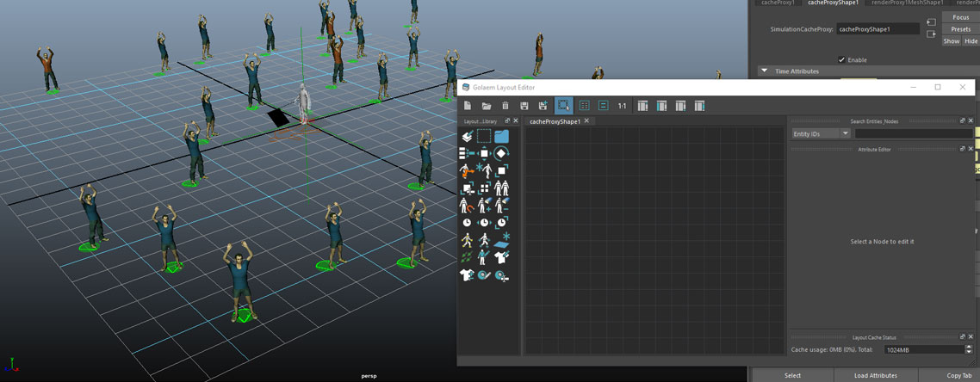Select the shirt-with-pen mesh asset icon
Screen dimensions: 980x382
(x=501, y=257)
